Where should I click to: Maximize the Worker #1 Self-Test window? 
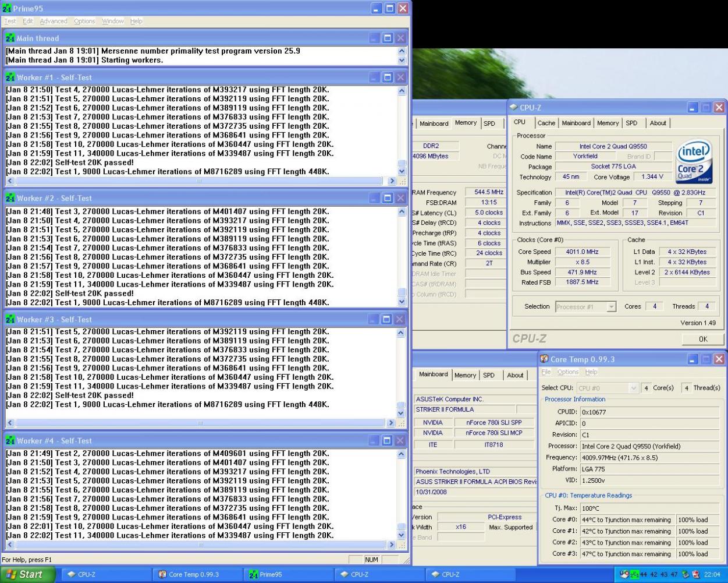[388, 77]
